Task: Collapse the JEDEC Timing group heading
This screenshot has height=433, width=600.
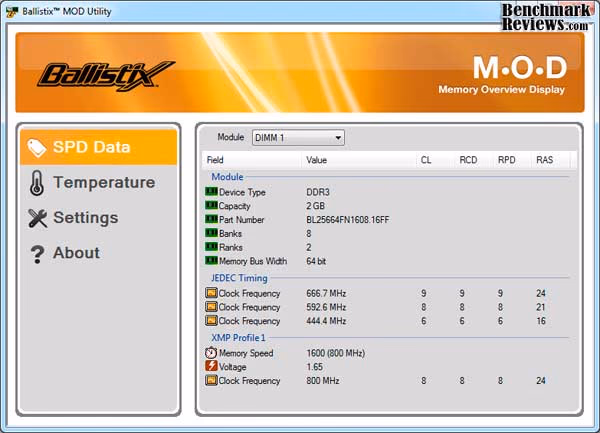Action: [239, 278]
